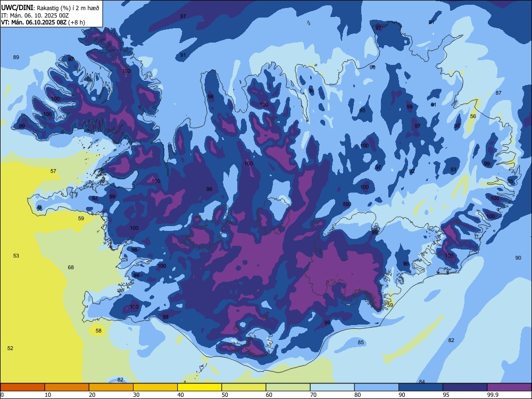
Task: Choose the amber 30–40 legend swatch
Action: (155, 387)
